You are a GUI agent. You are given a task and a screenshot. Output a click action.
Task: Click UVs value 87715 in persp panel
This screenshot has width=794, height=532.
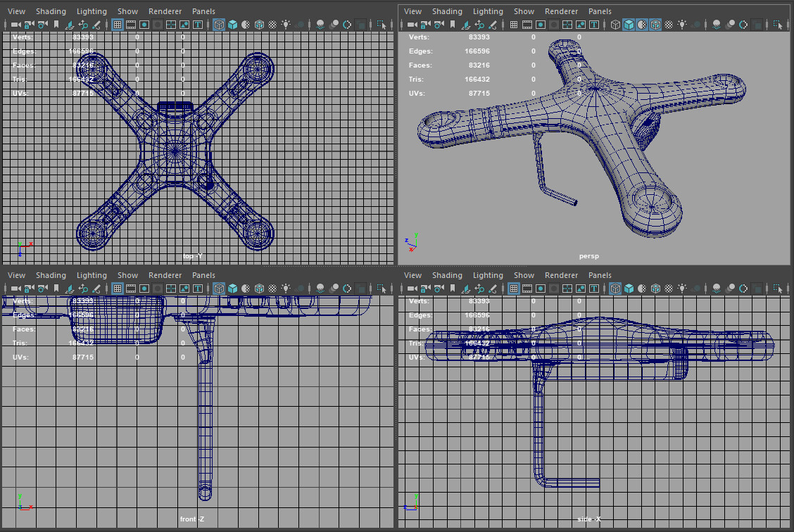[479, 93]
